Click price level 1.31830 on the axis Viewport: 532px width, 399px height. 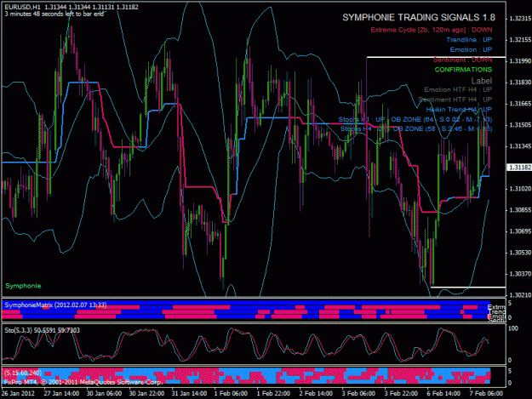tap(520, 83)
